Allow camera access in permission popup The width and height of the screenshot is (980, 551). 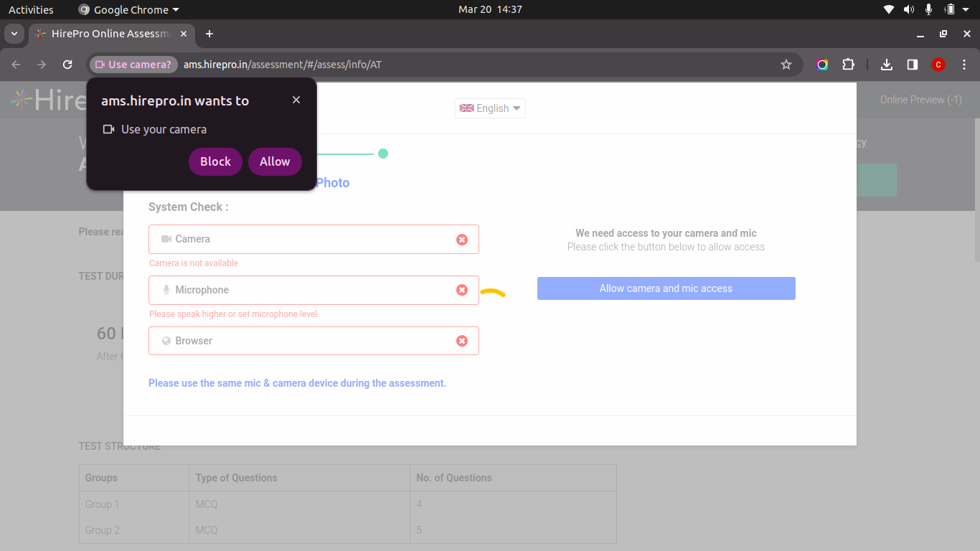click(275, 161)
